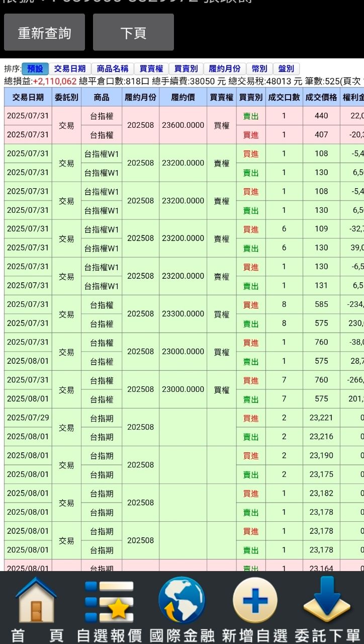
Task: Tap the 新增自選 plus icon
Action: click(x=255, y=601)
